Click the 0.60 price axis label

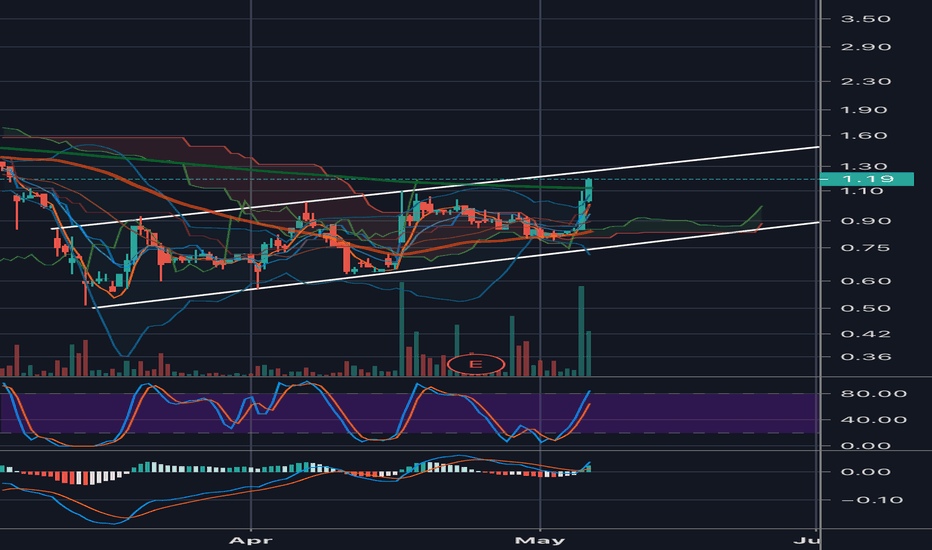coord(866,281)
